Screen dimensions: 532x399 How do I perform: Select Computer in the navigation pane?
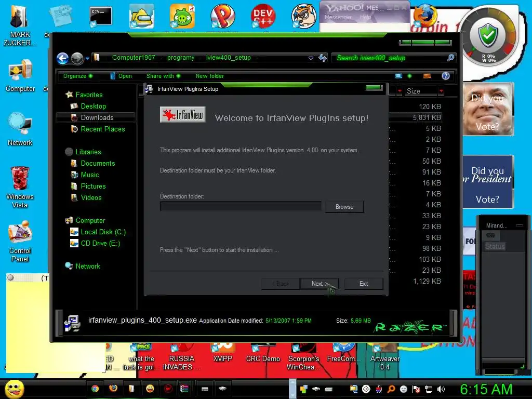[x=90, y=220]
